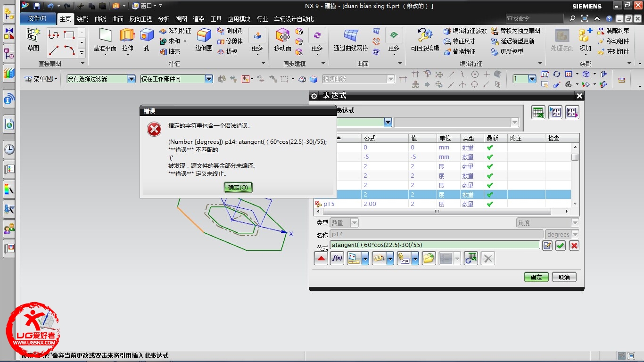The image size is (644, 362).
Task: Insert a function with the f(x) button
Action: [x=337, y=258]
